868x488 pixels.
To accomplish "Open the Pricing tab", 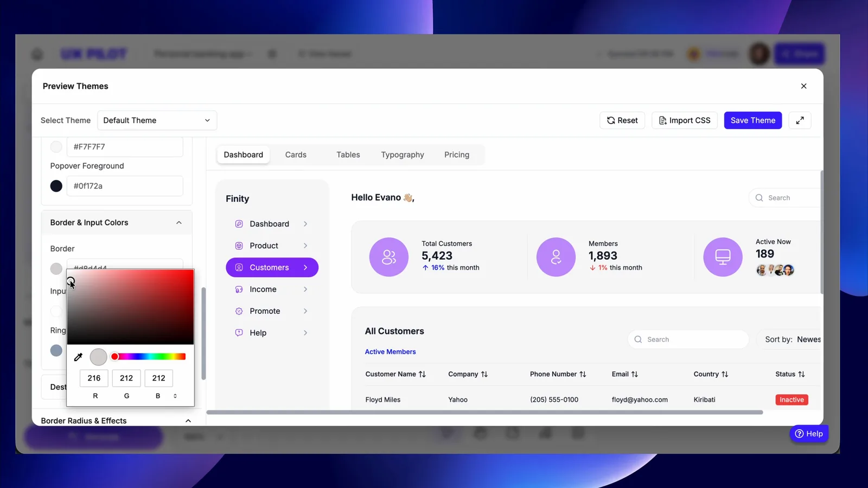I will pyautogui.click(x=457, y=155).
